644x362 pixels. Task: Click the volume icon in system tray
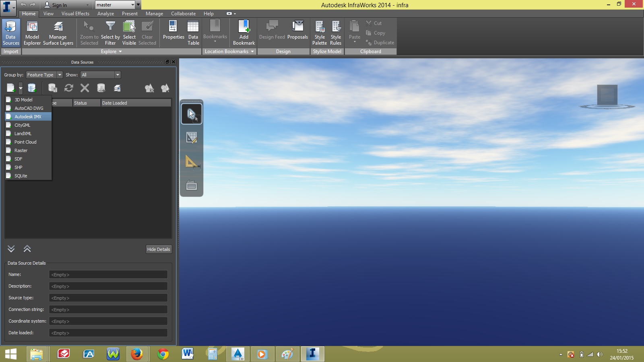pyautogui.click(x=600, y=354)
